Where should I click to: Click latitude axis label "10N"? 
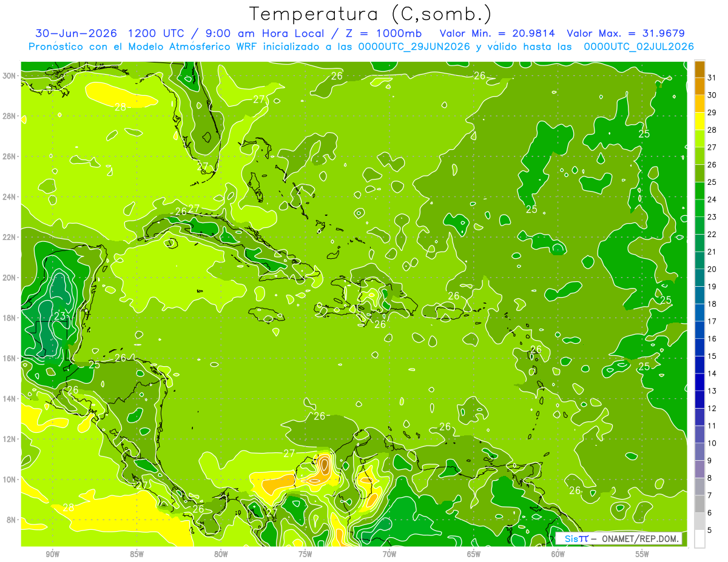click(x=10, y=479)
